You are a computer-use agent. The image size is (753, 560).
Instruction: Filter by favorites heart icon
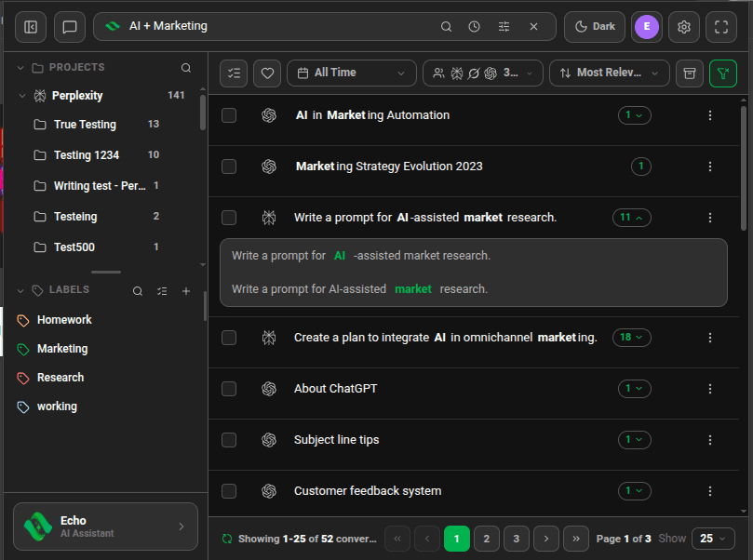click(267, 73)
